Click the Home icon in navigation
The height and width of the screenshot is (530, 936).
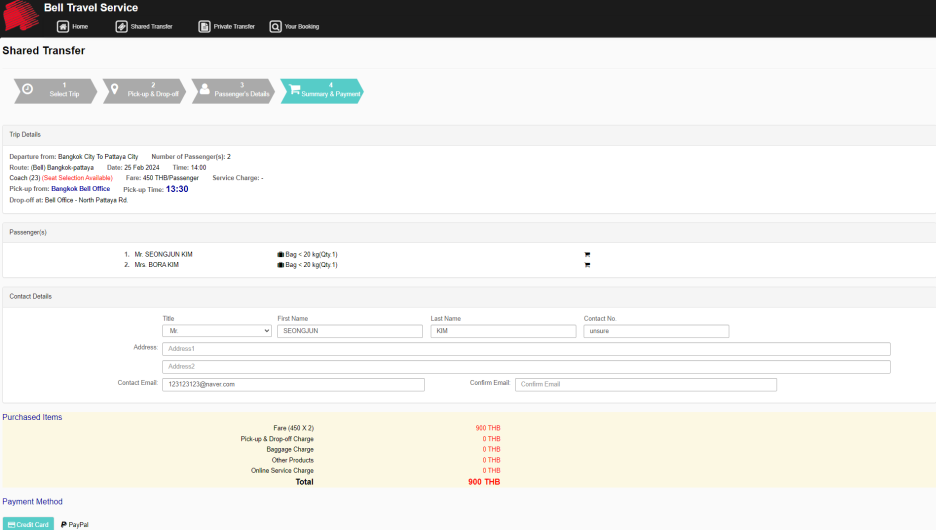pyautogui.click(x=63, y=27)
